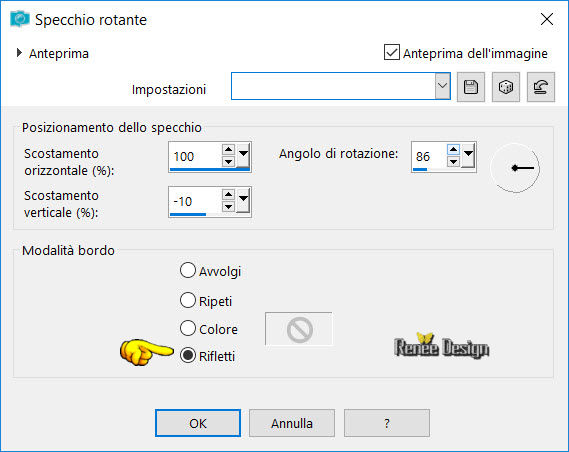Click the save preset floppy disk icon
This screenshot has width=569, height=452.
[x=471, y=87]
